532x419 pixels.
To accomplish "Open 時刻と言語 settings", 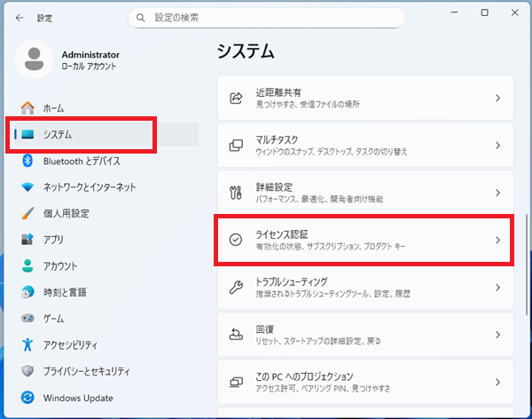I will 66,291.
